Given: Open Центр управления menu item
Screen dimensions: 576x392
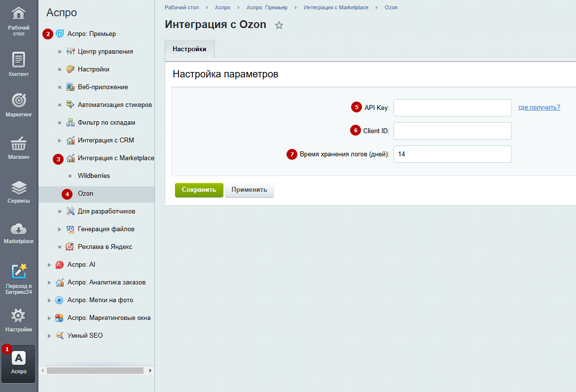Looking at the screenshot, I should 106,51.
